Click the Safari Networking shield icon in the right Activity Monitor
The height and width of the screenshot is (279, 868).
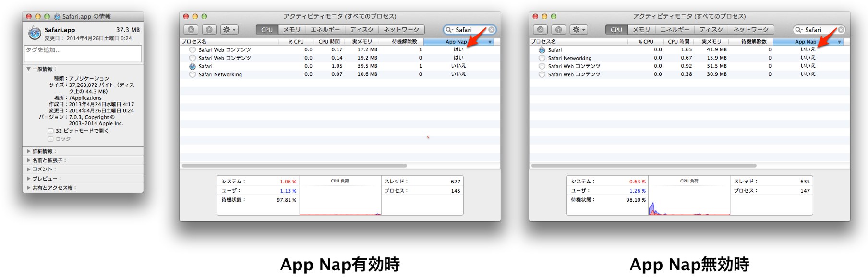pyautogui.click(x=542, y=58)
